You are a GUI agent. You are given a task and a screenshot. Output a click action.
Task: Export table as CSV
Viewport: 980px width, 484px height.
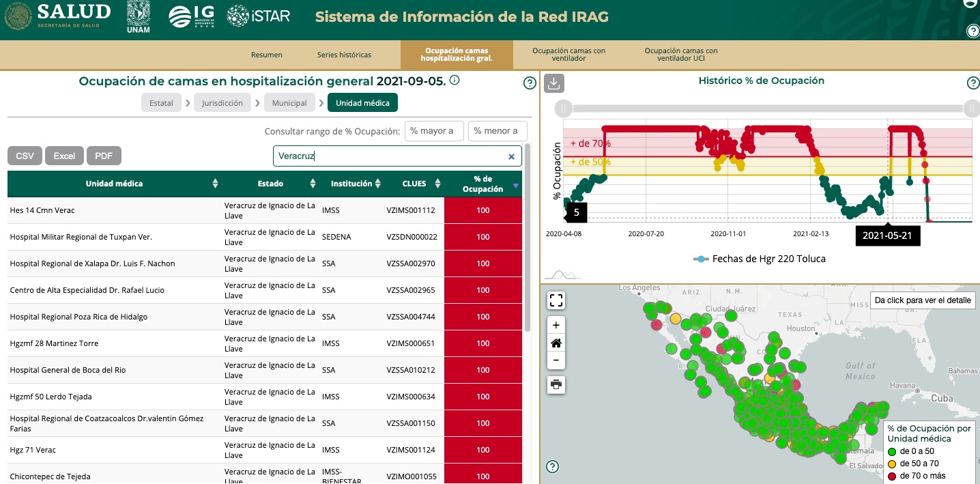25,156
